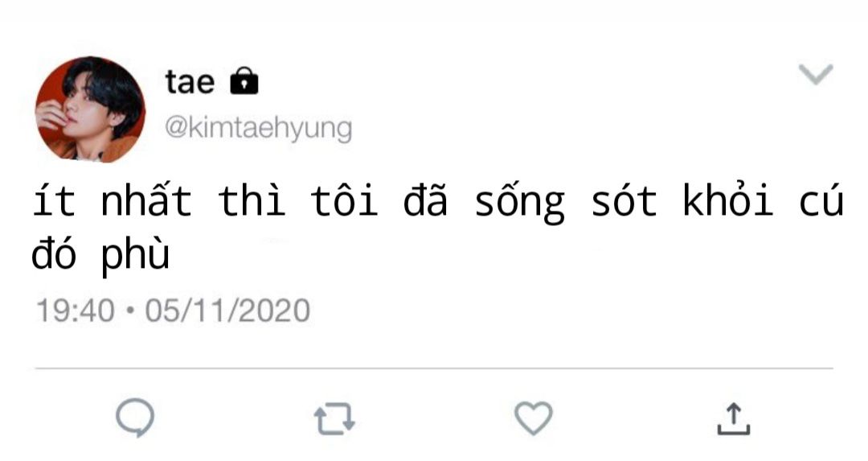Image resolution: width=868 pixels, height=461 pixels.
Task: Click the word "phù" in the tweet
Action: point(135,256)
